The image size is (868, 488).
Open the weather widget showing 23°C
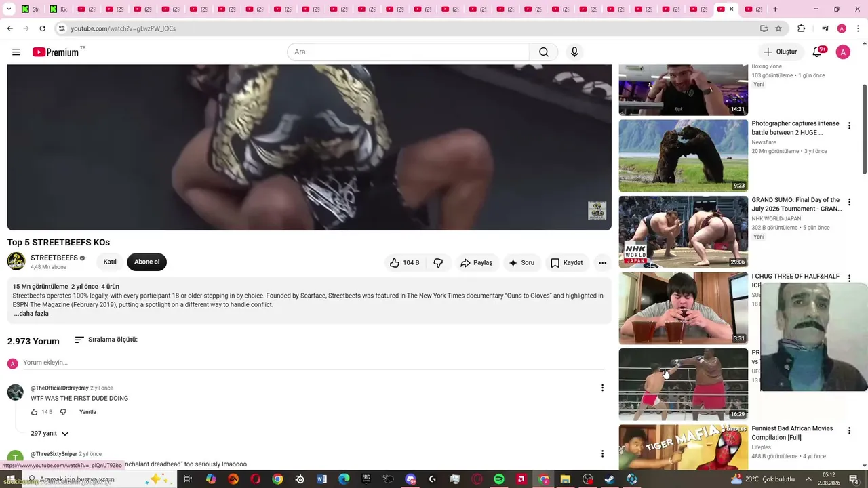764,479
